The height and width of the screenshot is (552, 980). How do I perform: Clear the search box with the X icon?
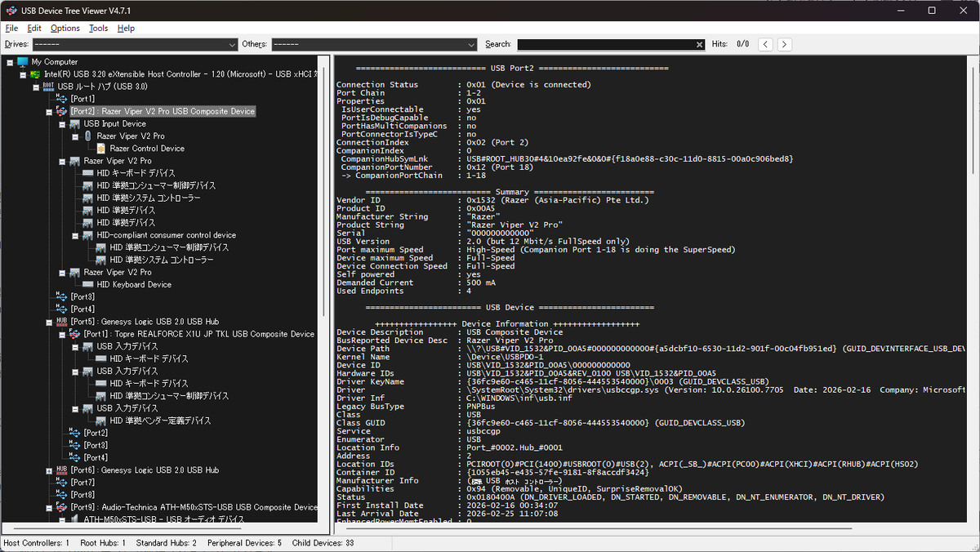(700, 44)
